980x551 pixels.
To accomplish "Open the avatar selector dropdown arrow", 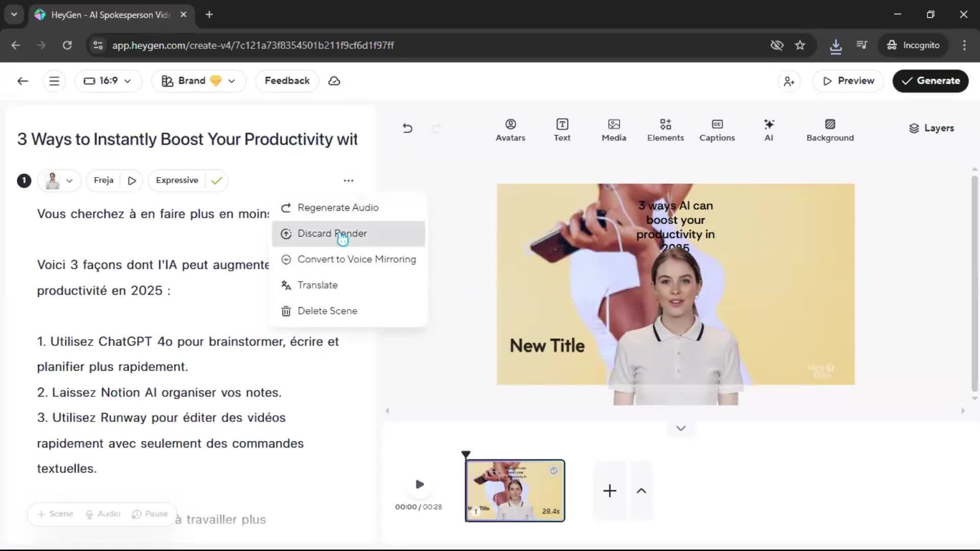I will click(x=69, y=181).
